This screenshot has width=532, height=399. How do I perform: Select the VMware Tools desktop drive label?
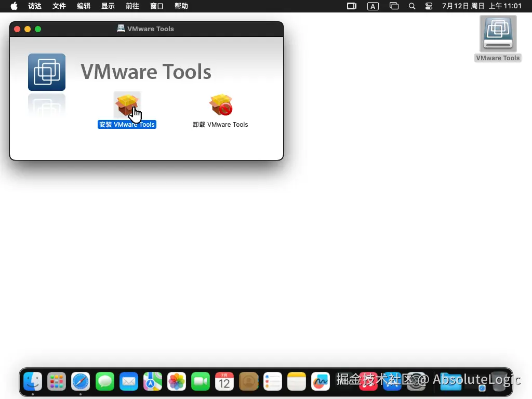pos(498,58)
